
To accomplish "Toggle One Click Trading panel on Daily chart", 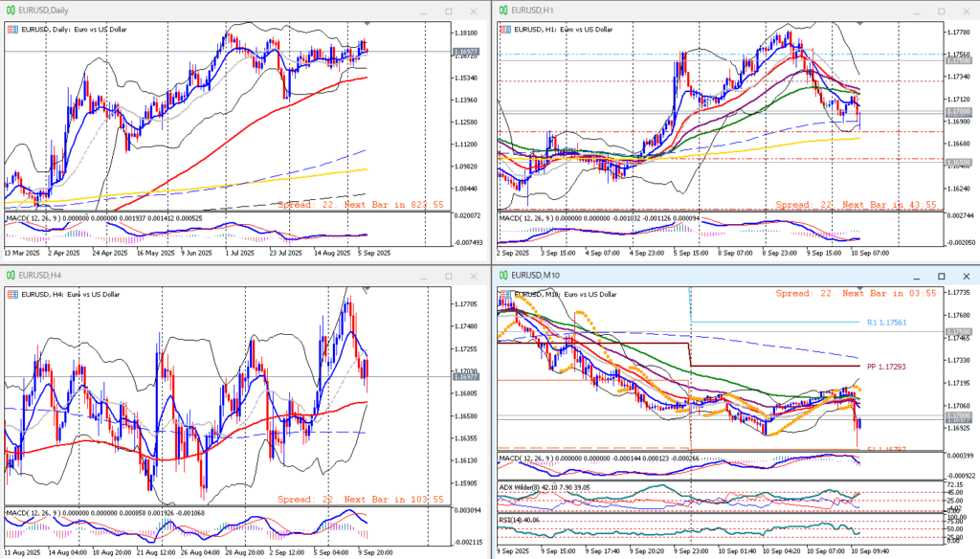I will click(x=11, y=30).
